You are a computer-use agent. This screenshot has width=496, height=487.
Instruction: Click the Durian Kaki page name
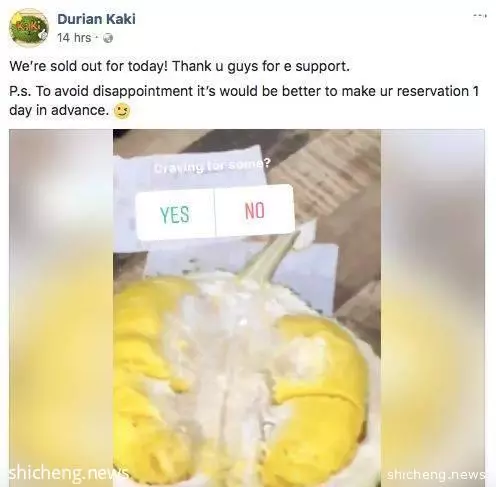96,19
